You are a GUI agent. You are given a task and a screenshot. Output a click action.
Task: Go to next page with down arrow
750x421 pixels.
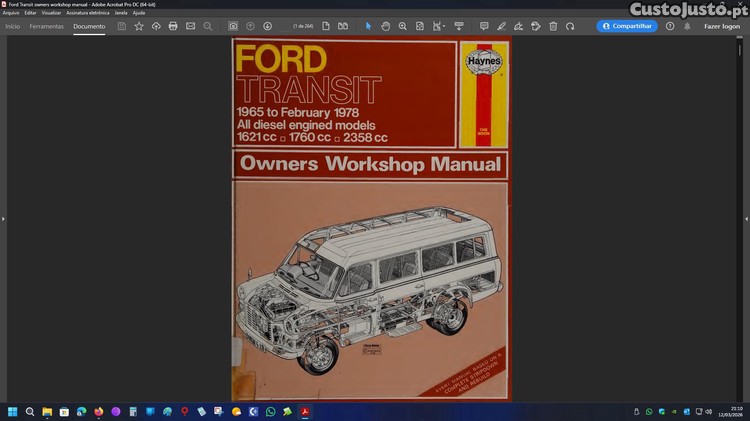click(267, 26)
